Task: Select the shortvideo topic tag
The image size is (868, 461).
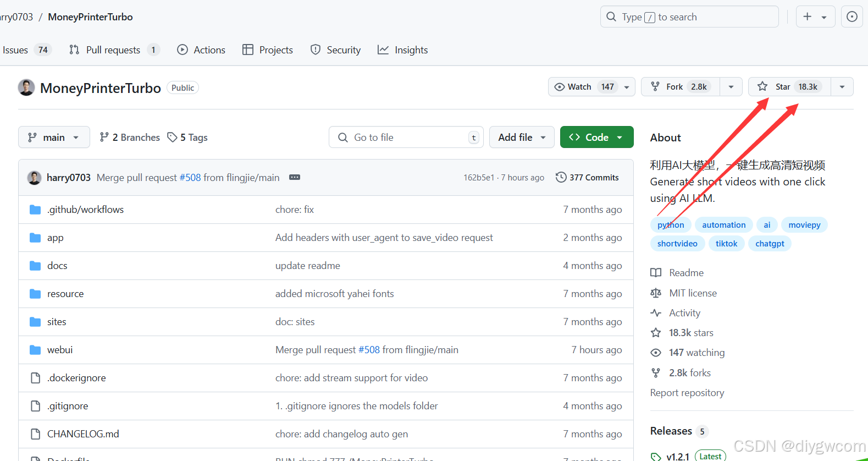Action: (677, 244)
